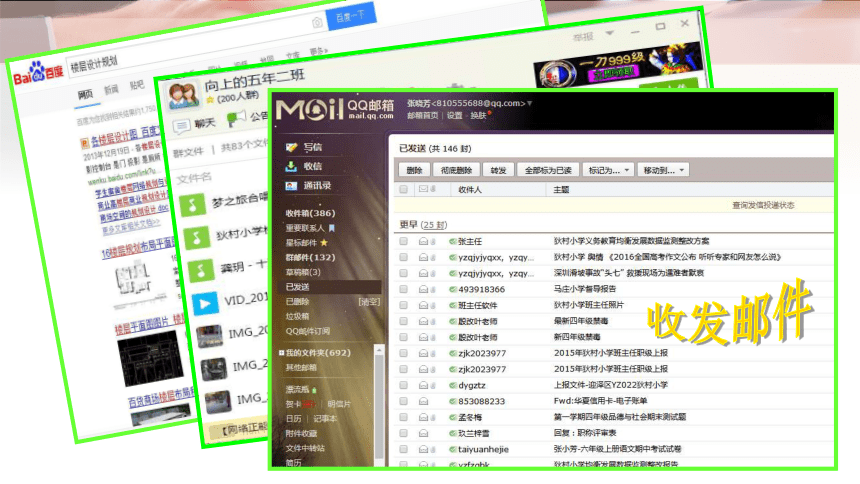Screen dimensions: 860x484
Task: Click the megaphone announcement icon in group window
Action: pos(236,119)
